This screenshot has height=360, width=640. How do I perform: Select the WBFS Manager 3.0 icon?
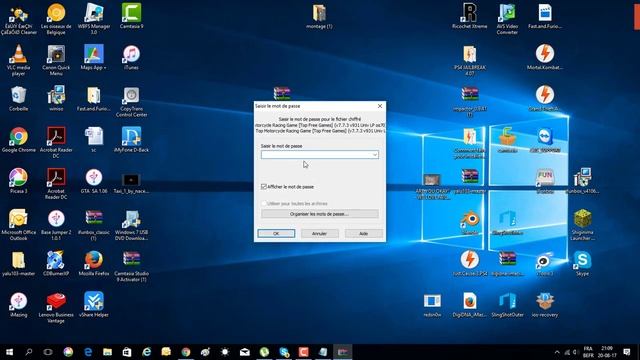click(93, 19)
